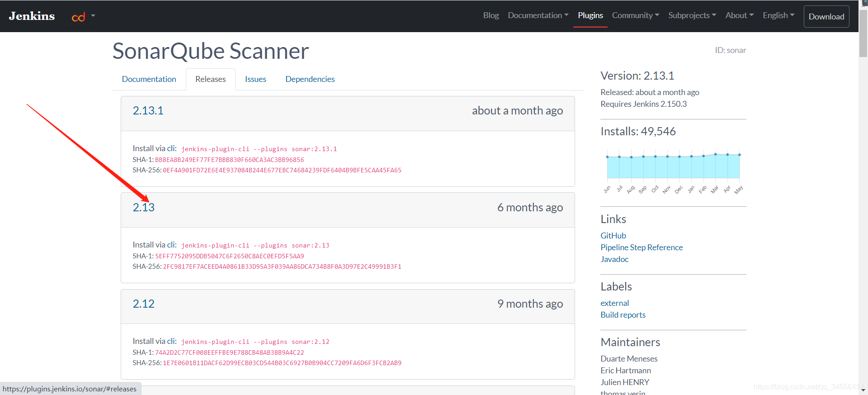
Task: Expand the Community dropdown menu
Action: (x=636, y=15)
